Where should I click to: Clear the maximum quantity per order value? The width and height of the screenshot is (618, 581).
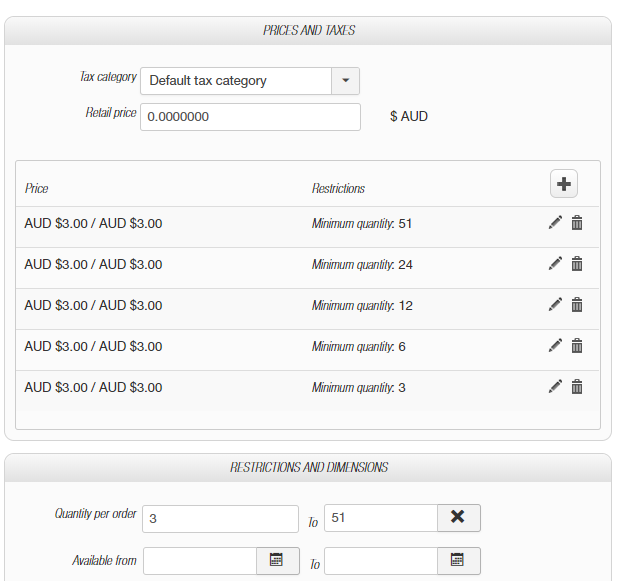coord(458,518)
